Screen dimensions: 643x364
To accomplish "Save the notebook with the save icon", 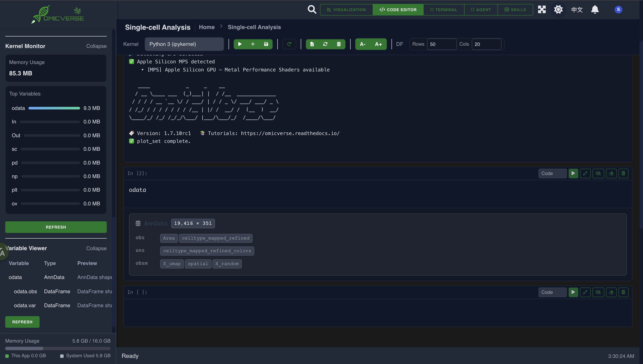I will point(266,44).
